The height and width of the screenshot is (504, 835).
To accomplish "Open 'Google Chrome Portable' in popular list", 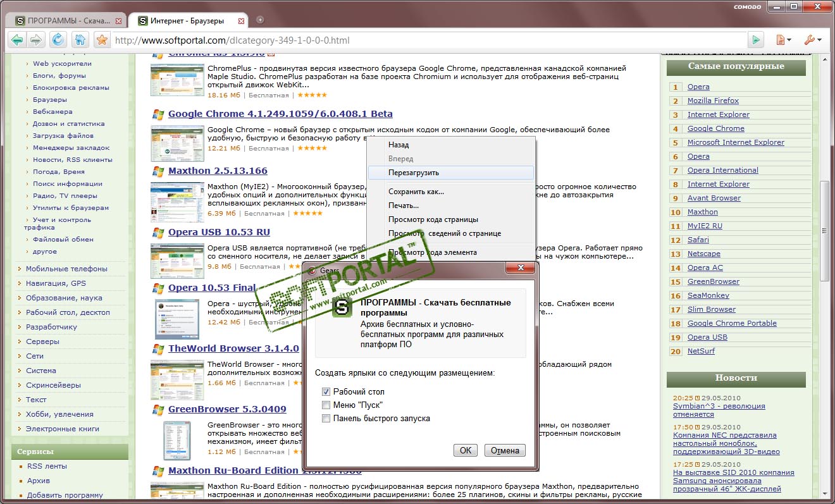I will point(732,323).
